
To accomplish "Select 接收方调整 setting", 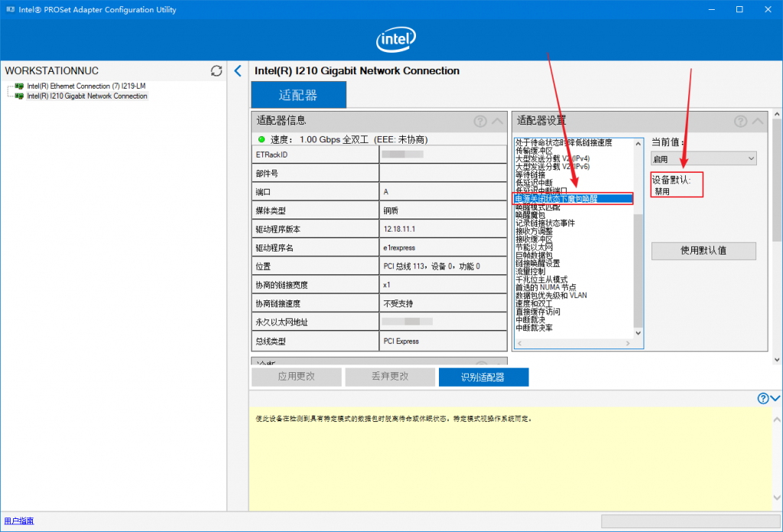I will 534,231.
